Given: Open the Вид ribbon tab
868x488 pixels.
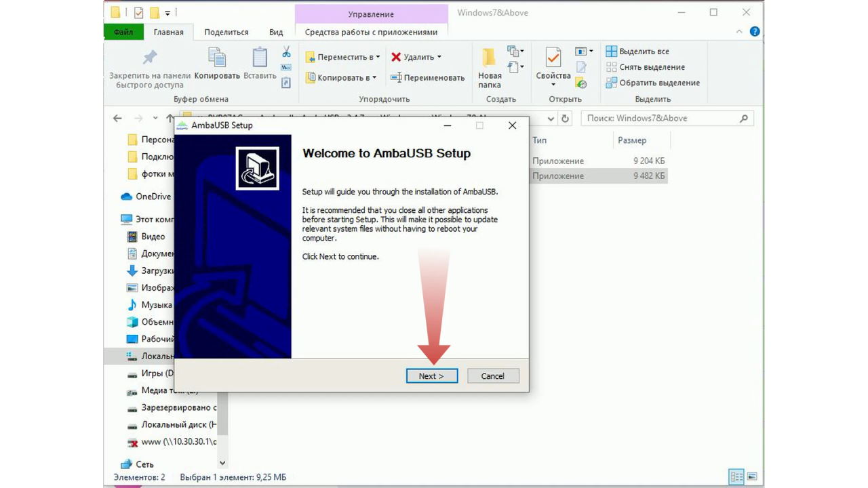Looking at the screenshot, I should point(276,32).
